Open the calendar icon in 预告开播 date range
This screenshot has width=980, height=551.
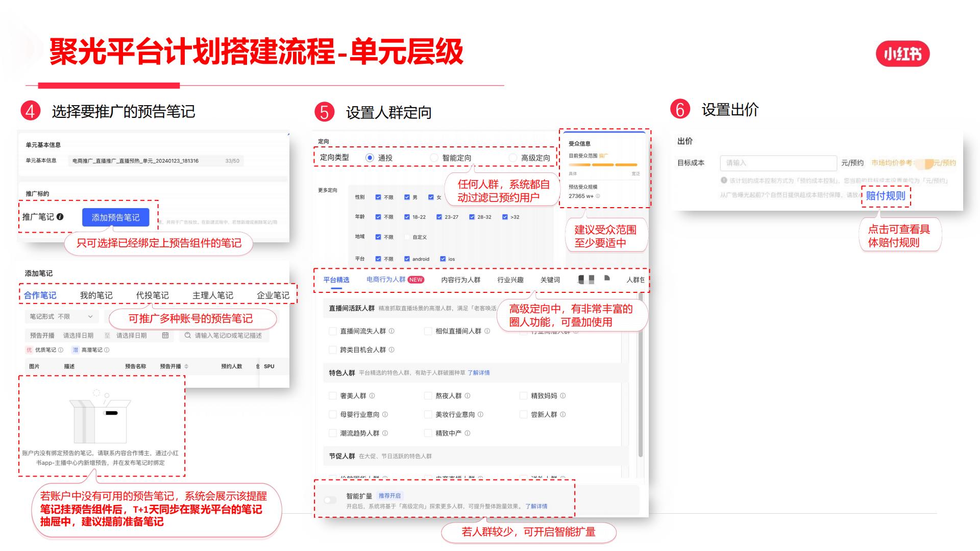pyautogui.click(x=165, y=335)
